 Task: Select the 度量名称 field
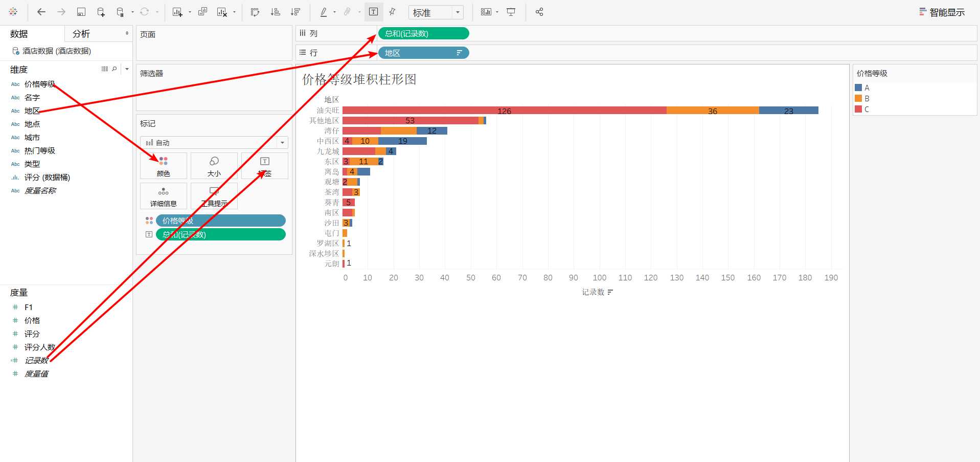[x=40, y=190]
